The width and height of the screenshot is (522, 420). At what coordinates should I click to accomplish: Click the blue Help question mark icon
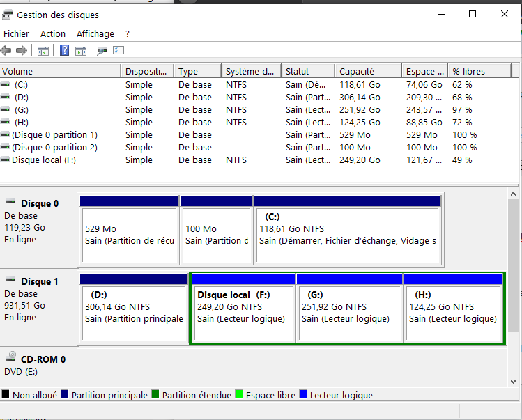pyautogui.click(x=64, y=51)
